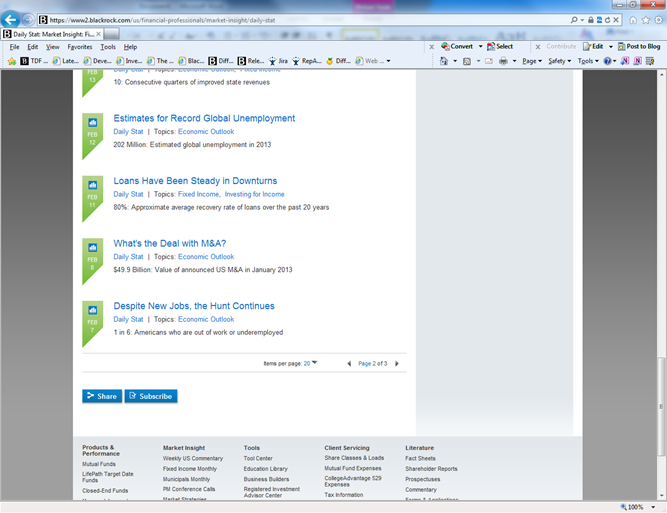The height and width of the screenshot is (513, 667).
Task: Open the File menu
Action: click(14, 47)
